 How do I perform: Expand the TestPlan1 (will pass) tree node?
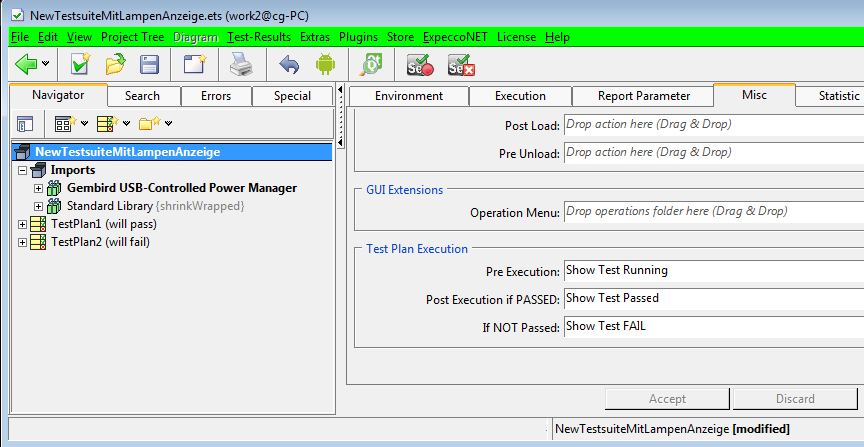(x=23, y=224)
